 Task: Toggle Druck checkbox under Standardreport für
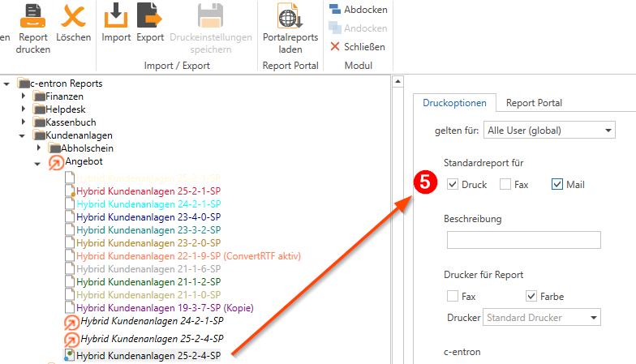tap(453, 184)
